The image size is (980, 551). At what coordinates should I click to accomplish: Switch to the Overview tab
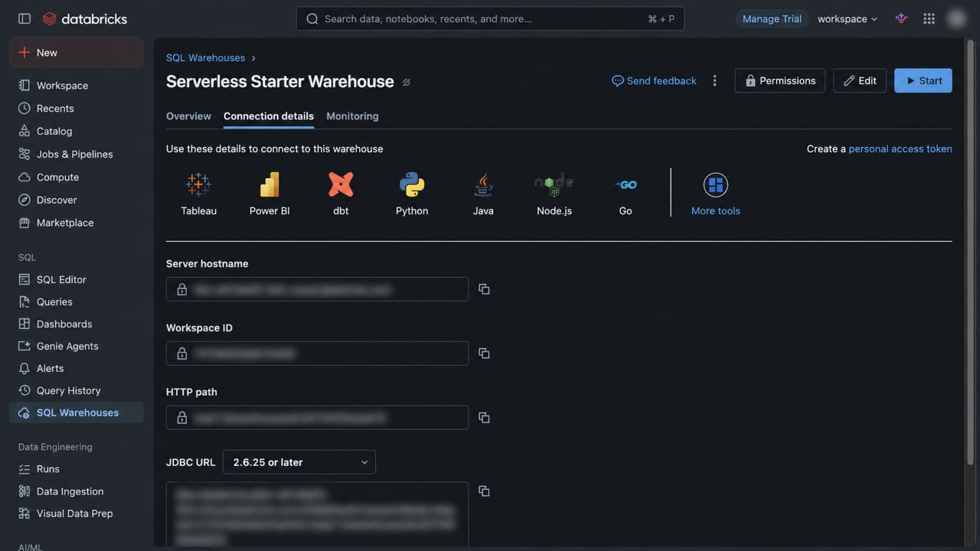pyautogui.click(x=188, y=116)
